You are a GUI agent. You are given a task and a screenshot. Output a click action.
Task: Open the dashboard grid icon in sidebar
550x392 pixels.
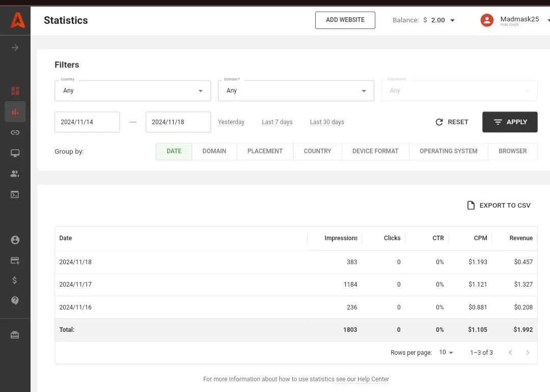pos(15,91)
